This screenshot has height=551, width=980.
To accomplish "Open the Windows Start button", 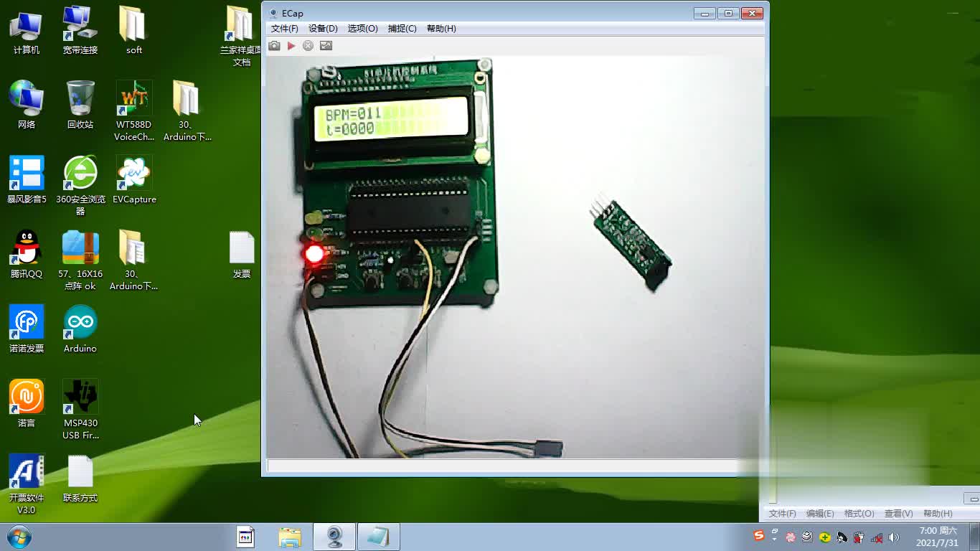I will tap(19, 537).
